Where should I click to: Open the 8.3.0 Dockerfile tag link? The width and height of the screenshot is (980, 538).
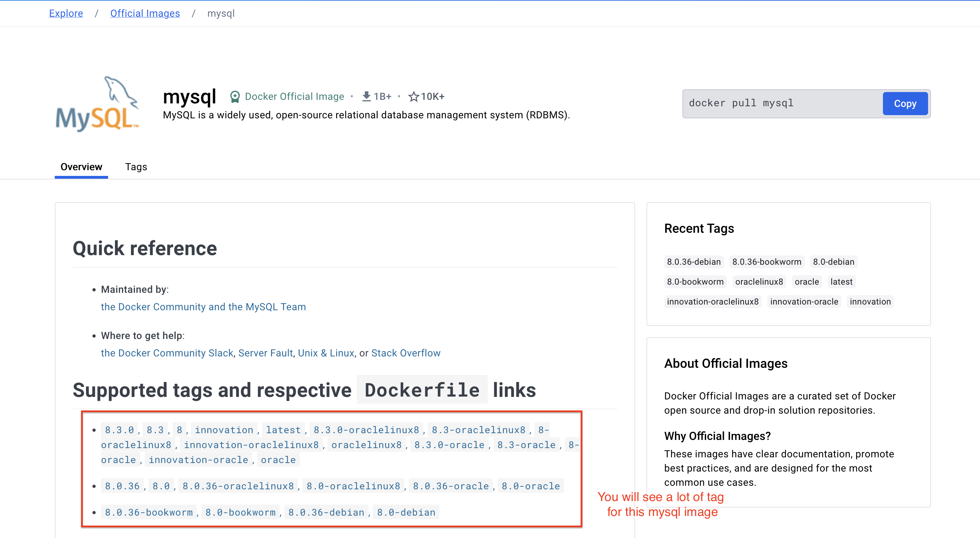(x=119, y=430)
